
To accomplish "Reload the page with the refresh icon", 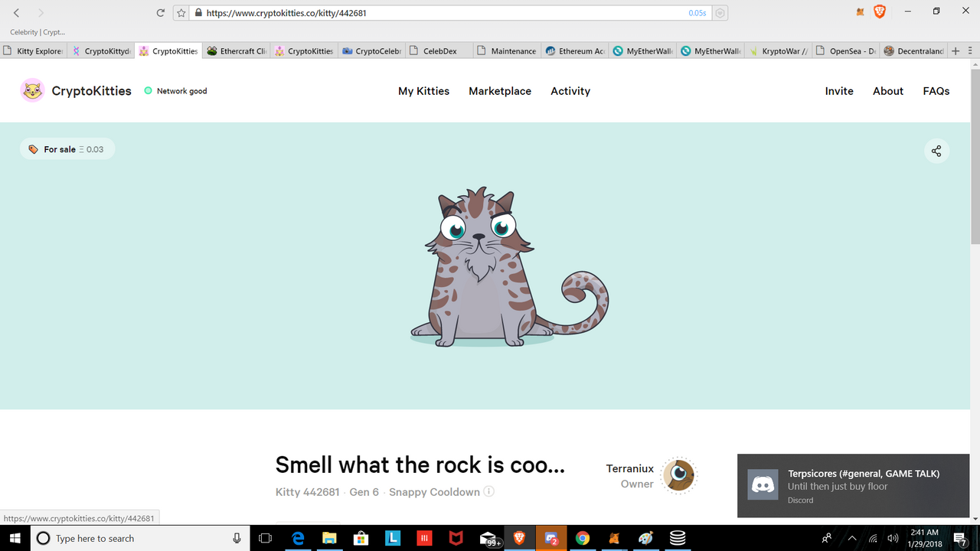I will (160, 13).
